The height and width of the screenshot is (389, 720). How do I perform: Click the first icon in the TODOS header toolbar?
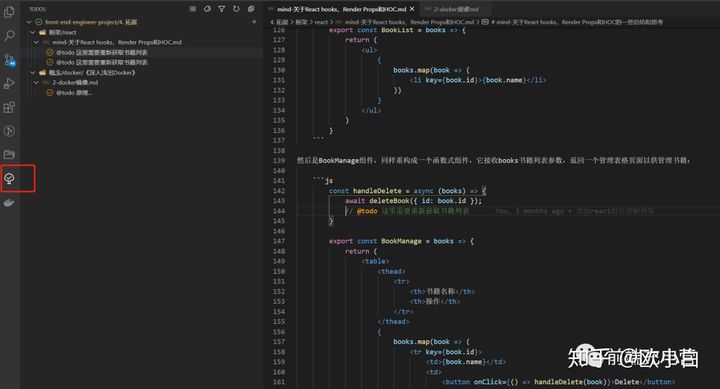[x=193, y=9]
